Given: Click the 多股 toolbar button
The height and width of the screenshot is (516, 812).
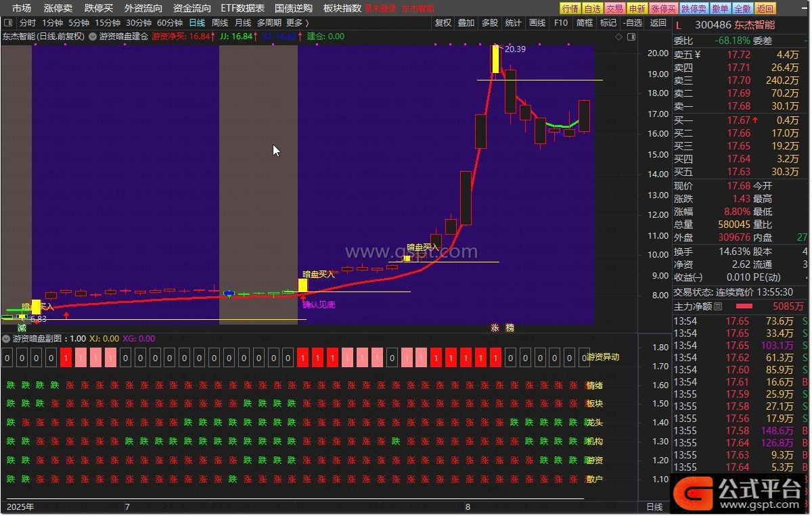Looking at the screenshot, I should (x=490, y=22).
